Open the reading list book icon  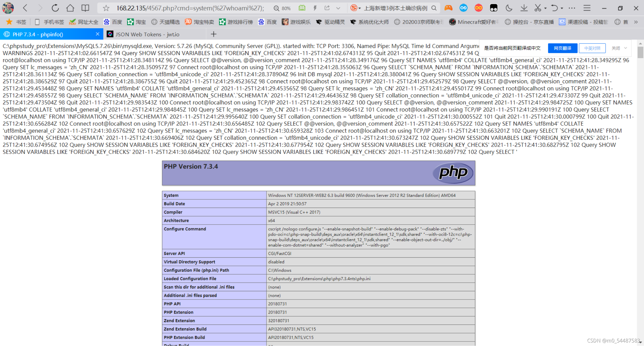(x=85, y=8)
